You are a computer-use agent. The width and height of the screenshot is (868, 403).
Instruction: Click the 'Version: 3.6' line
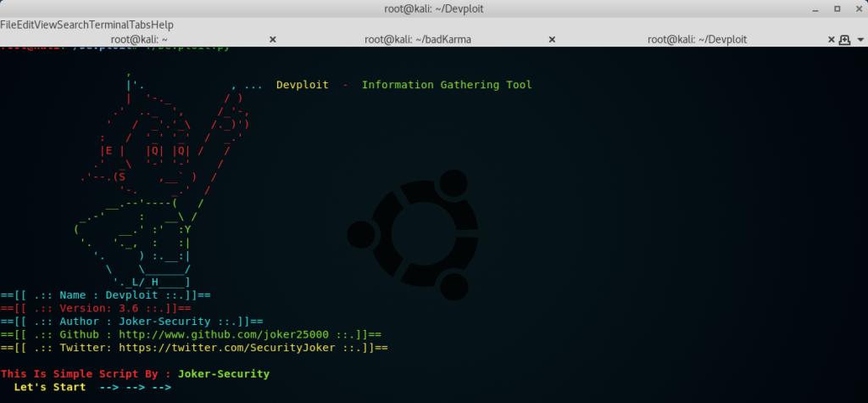[96, 308]
